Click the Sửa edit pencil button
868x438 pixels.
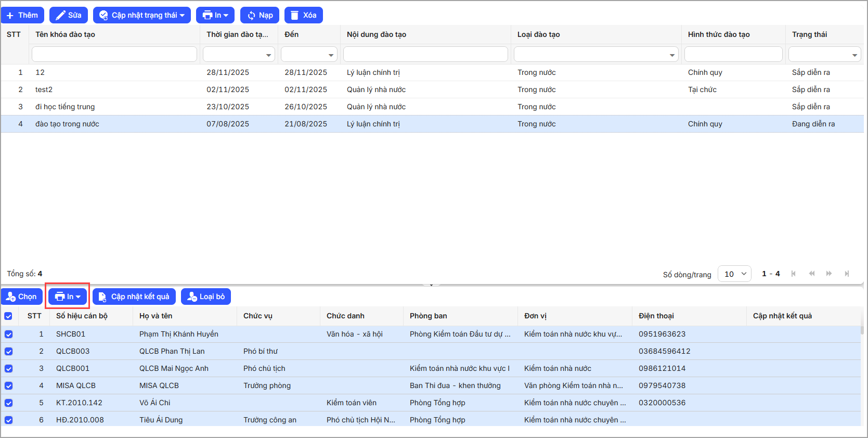[x=69, y=15]
